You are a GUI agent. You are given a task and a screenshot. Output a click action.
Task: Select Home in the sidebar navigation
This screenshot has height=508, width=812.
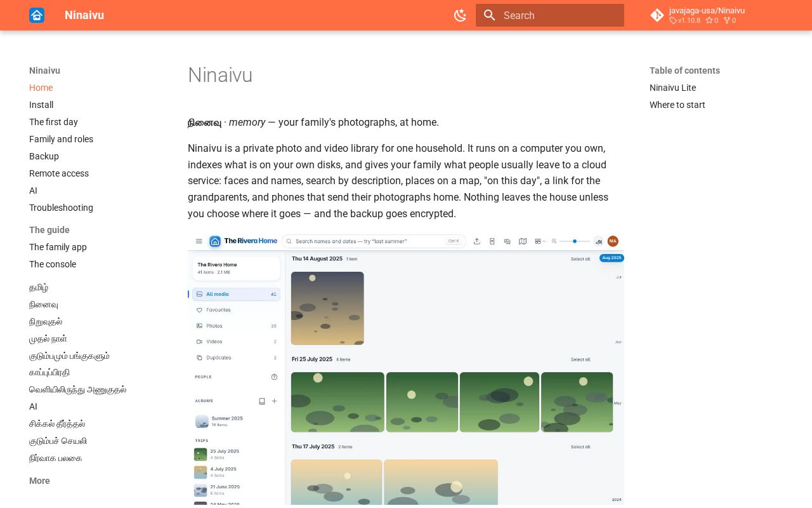coord(41,88)
